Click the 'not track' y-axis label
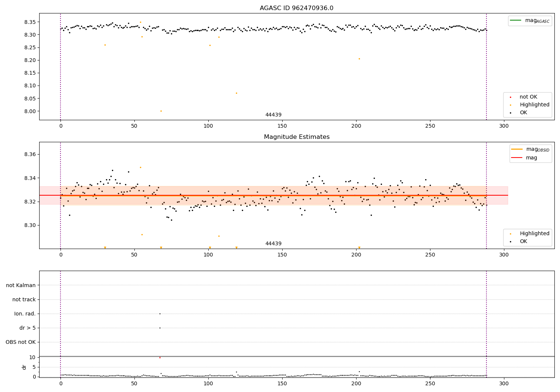Viewport: 560px width, 392px height. coord(24,300)
